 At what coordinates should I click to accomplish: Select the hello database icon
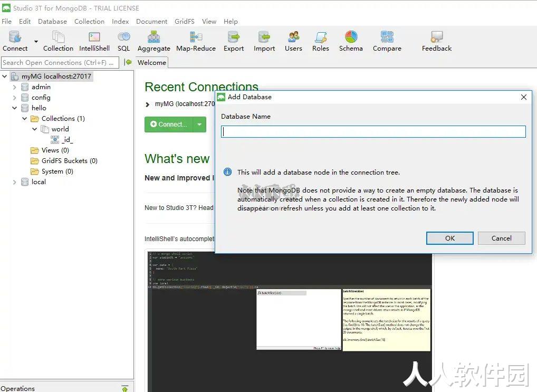click(x=25, y=108)
